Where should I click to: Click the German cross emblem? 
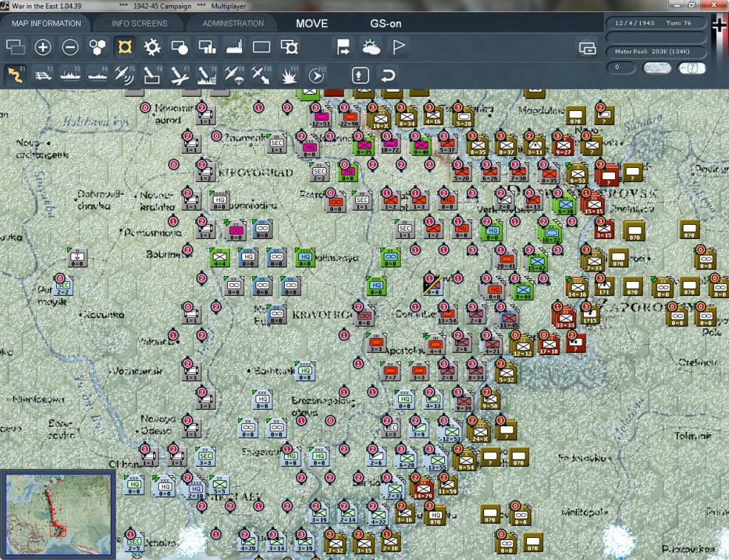tap(719, 24)
